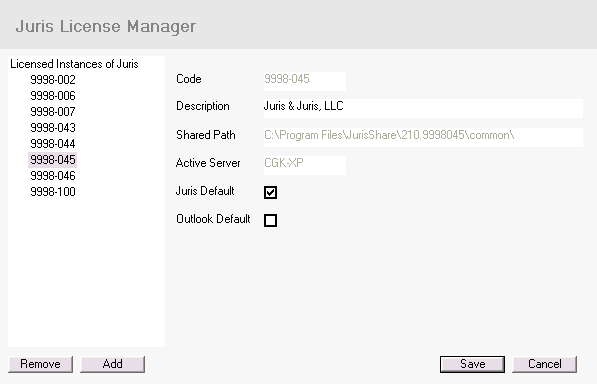Choose licensed instance 9998-043
The height and width of the screenshot is (384, 597).
[x=53, y=128]
